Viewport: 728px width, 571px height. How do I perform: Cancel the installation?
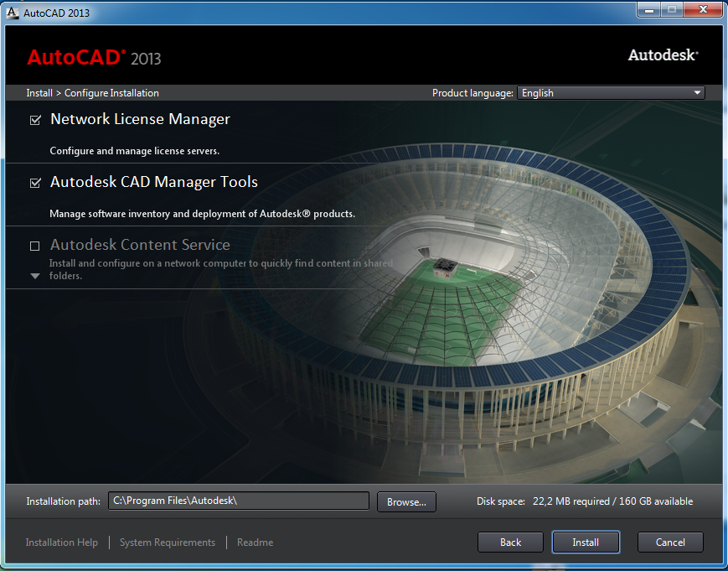pyautogui.click(x=670, y=542)
